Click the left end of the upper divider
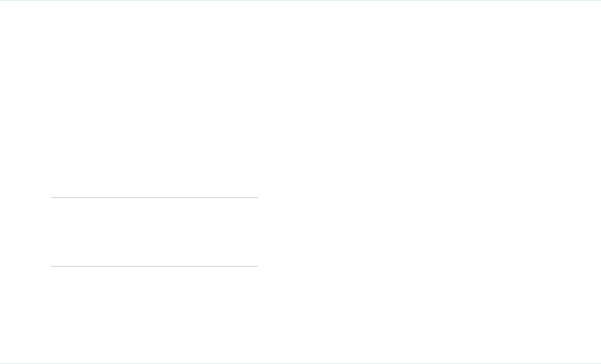This screenshot has width=601, height=364. (x=52, y=197)
